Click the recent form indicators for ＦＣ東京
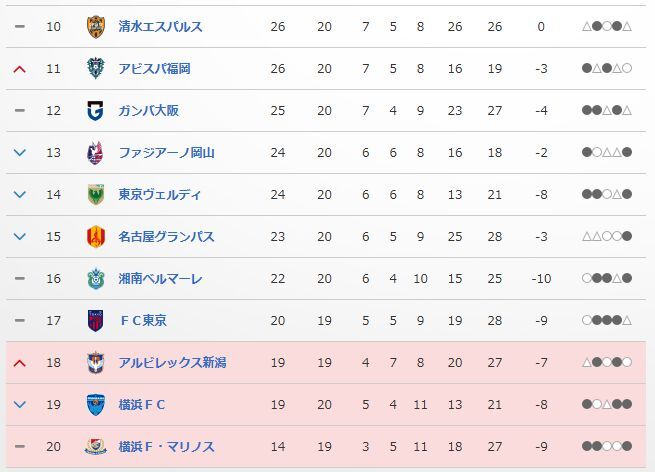This screenshot has height=472, width=655. click(x=607, y=320)
